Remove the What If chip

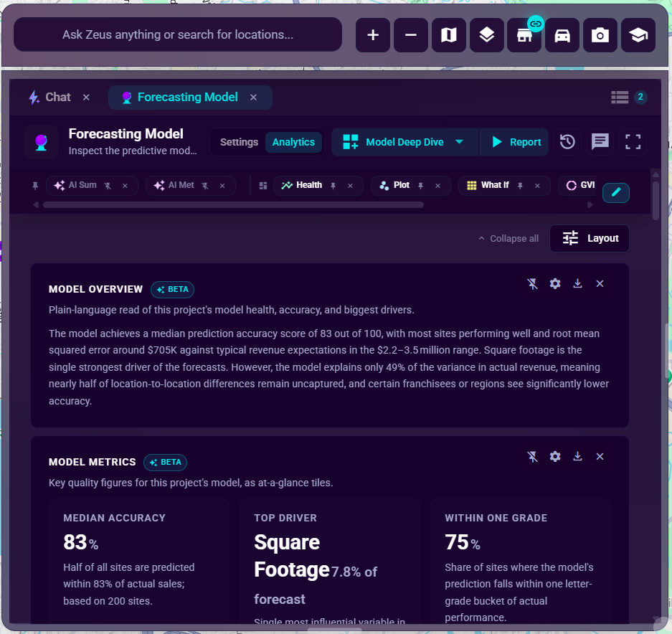[537, 186]
